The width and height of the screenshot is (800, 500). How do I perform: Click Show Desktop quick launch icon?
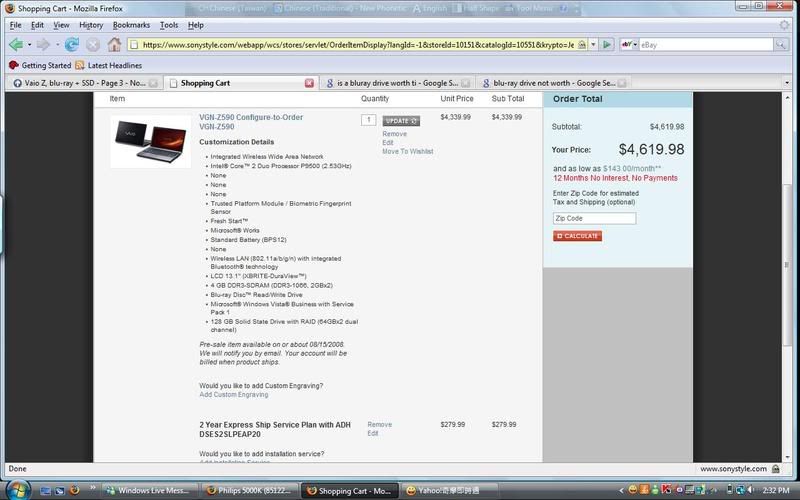coord(45,490)
